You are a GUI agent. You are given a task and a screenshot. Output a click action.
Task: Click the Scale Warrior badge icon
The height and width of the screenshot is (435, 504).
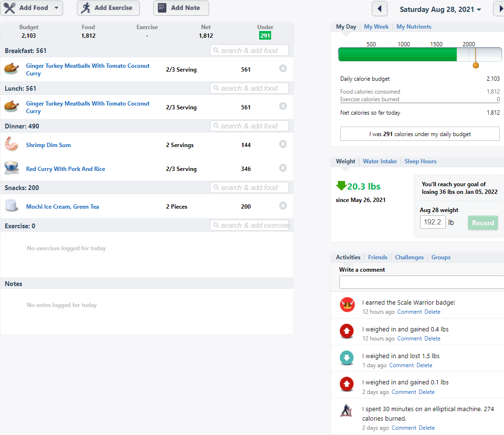[x=347, y=305]
